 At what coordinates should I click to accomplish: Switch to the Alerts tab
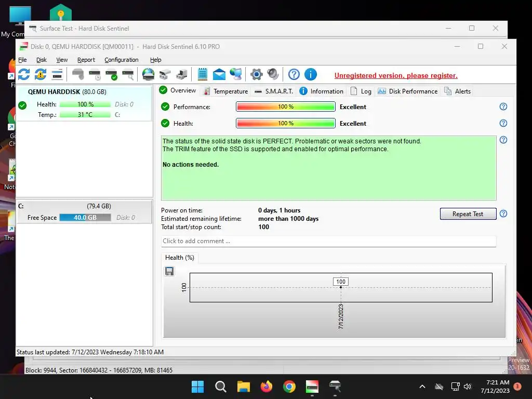458,91
